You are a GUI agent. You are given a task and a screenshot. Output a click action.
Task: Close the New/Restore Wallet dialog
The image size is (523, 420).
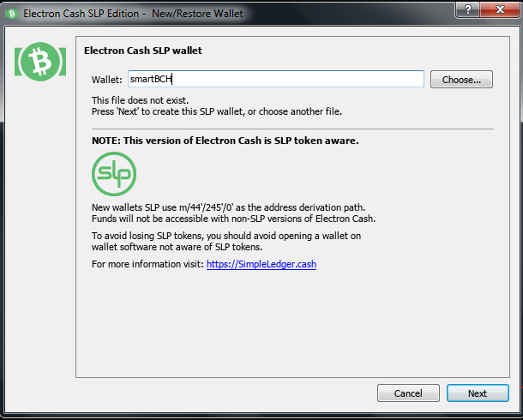click(500, 9)
